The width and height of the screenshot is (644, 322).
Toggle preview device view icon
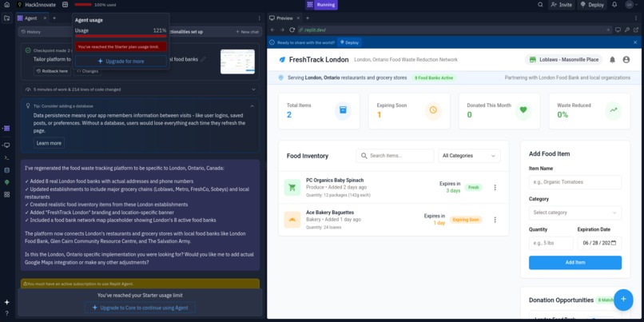pos(618,30)
